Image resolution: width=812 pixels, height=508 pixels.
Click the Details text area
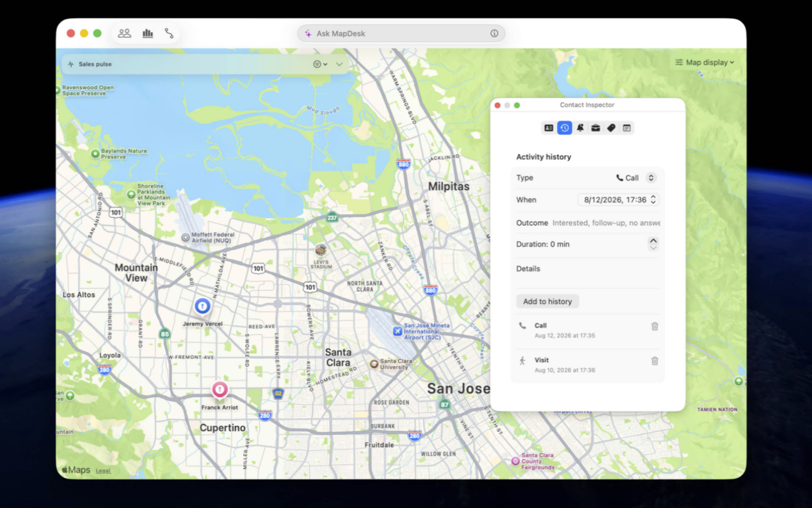[587, 274]
